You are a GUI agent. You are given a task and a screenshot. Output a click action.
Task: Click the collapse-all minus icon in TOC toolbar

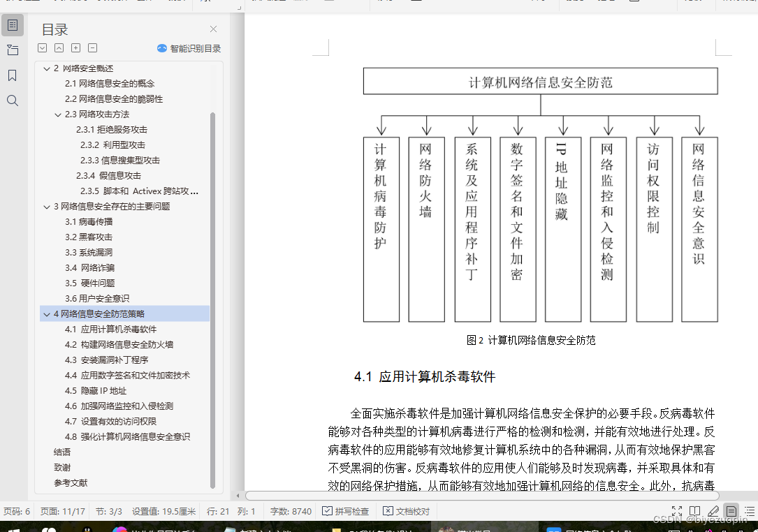click(92, 47)
